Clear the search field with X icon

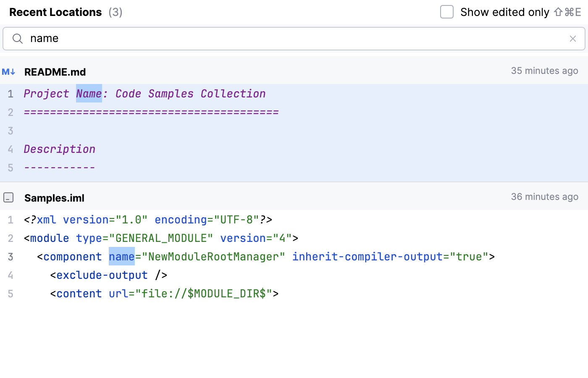572,39
